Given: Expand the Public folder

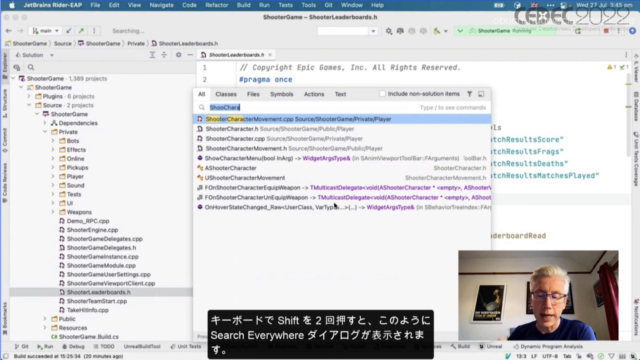Looking at the screenshot, I should (x=44, y=319).
